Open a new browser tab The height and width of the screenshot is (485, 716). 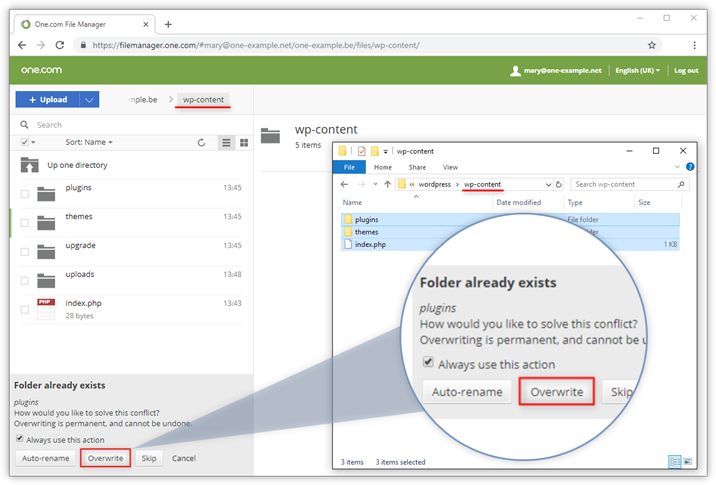coord(168,24)
